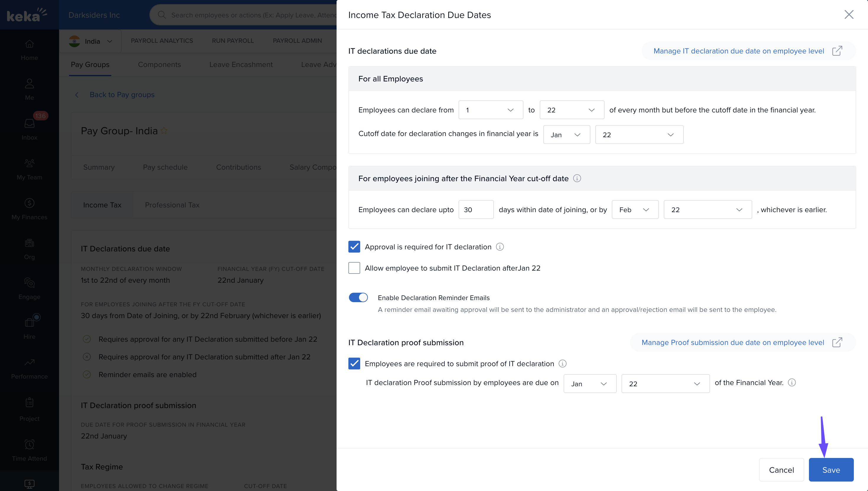Click info icon next to approval required
The height and width of the screenshot is (491, 868).
(500, 247)
